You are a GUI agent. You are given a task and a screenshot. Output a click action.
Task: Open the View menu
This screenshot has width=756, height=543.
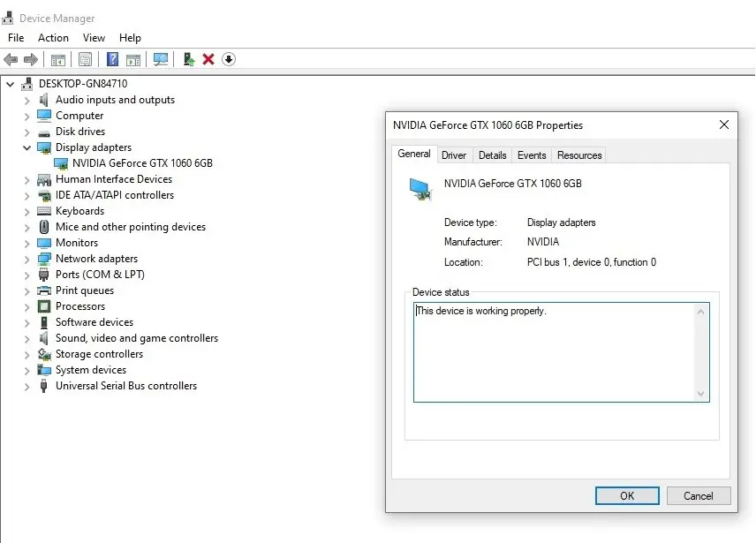pos(94,38)
